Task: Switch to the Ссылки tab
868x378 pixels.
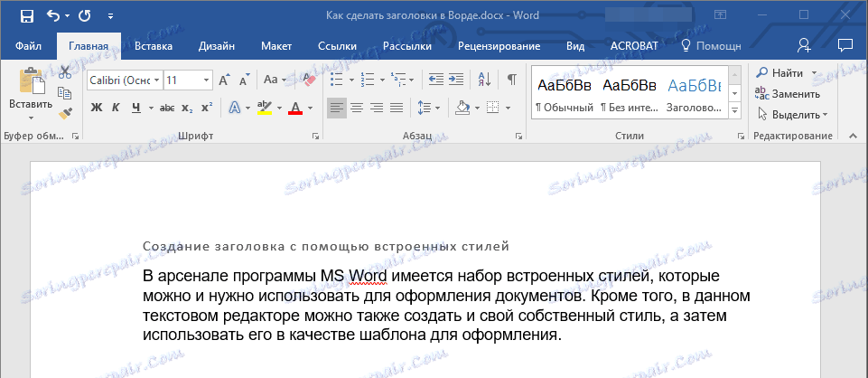Action: click(x=337, y=46)
